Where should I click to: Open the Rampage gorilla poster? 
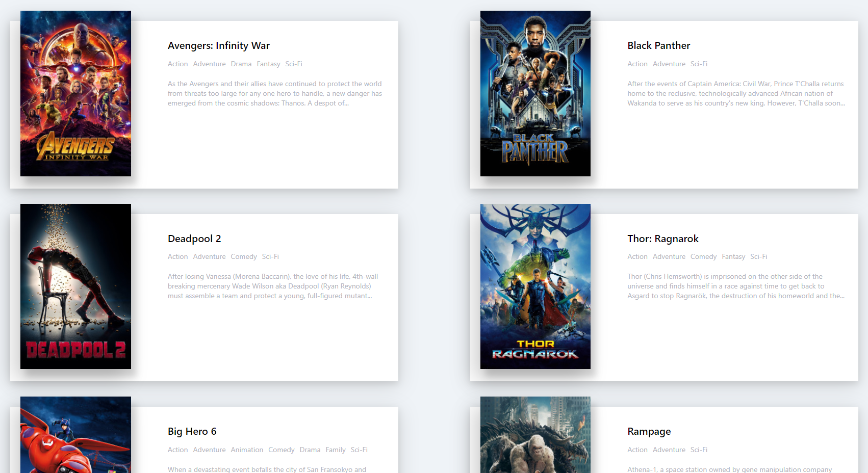tap(535, 435)
